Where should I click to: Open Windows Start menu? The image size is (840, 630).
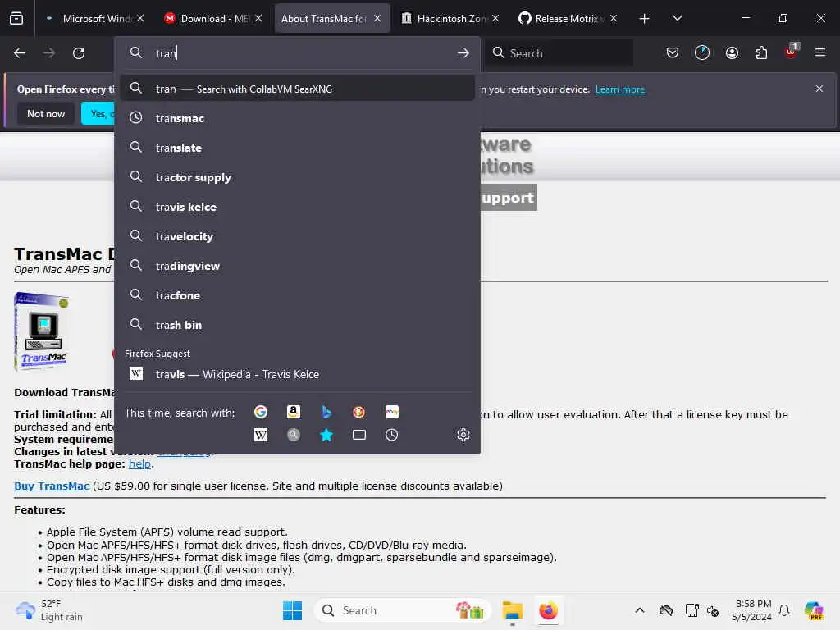point(293,610)
